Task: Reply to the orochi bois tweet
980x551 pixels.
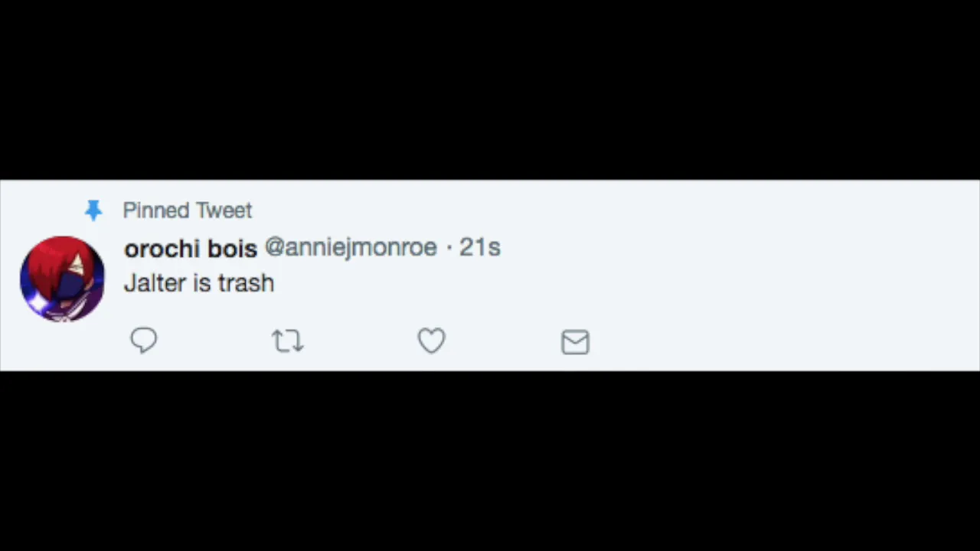Action: click(x=143, y=341)
